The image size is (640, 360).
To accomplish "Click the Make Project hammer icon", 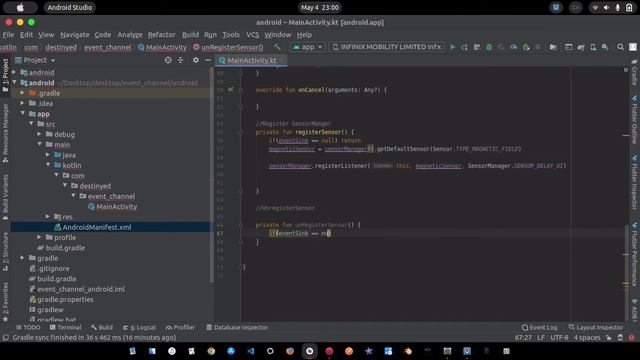I will (277, 47).
